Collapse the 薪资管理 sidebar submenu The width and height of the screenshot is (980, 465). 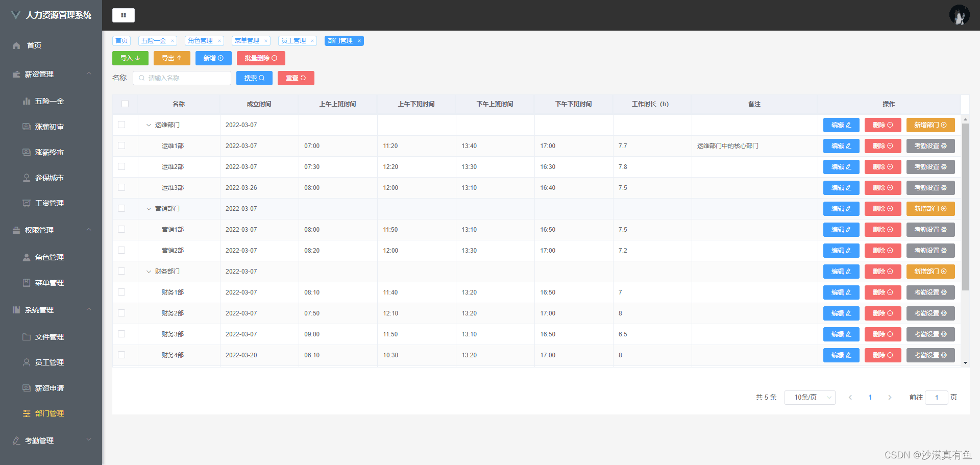[x=89, y=74]
